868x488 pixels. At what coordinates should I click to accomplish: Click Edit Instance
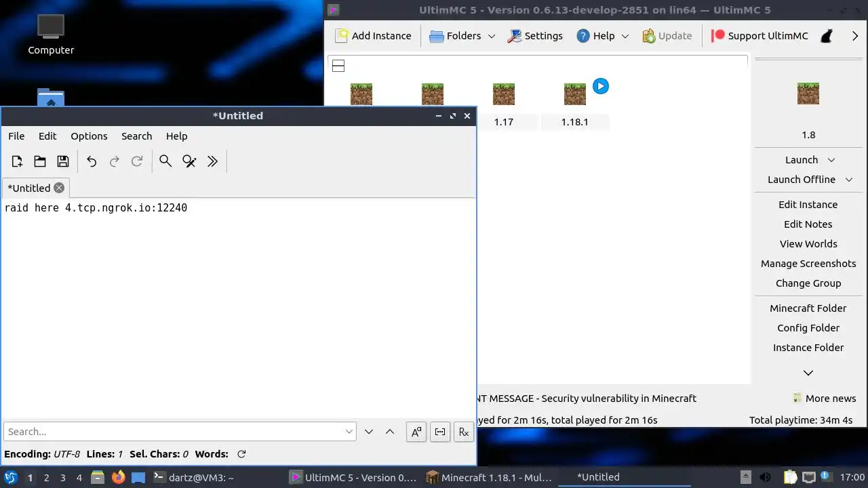[x=808, y=205]
